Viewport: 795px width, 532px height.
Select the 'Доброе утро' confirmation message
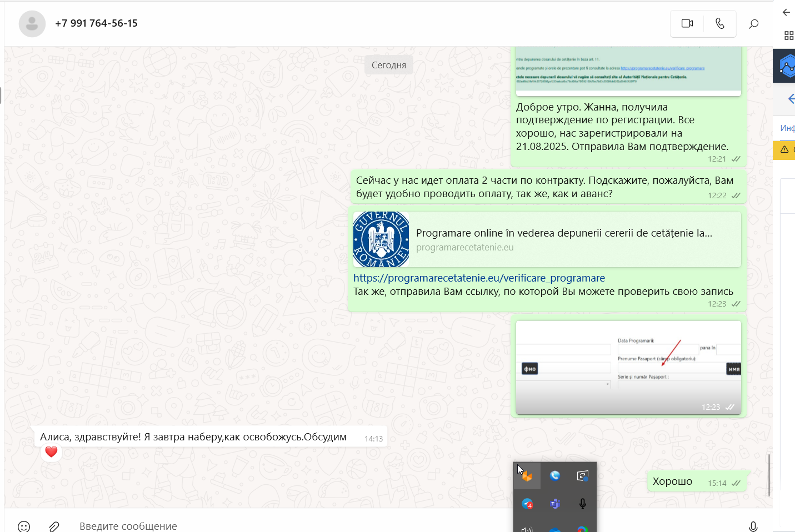[x=628, y=127]
